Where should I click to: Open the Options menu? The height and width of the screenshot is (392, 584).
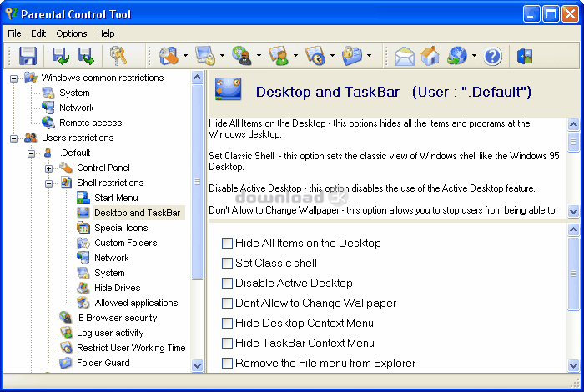click(72, 33)
